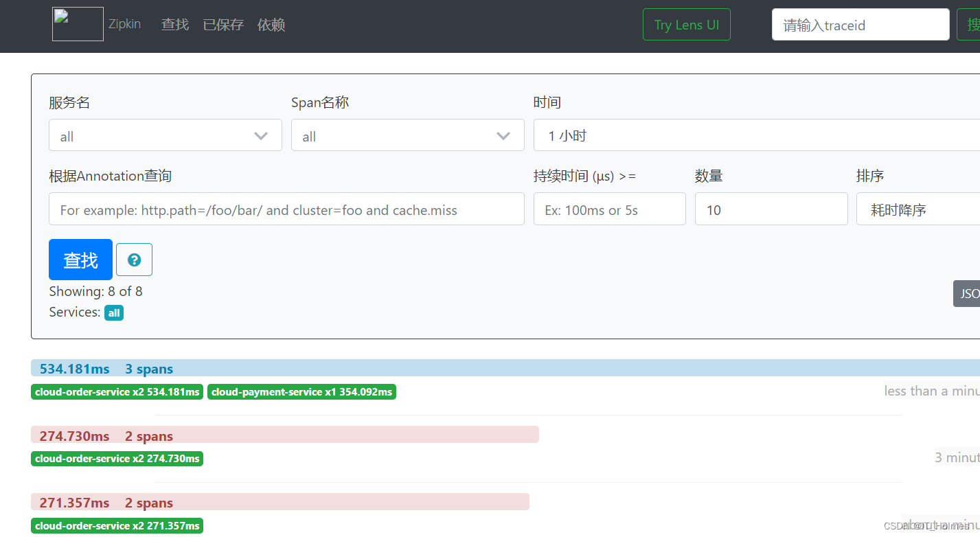This screenshot has height=537, width=980.
Task: Open the 时间 dropdown showing 1 小时
Action: click(757, 135)
